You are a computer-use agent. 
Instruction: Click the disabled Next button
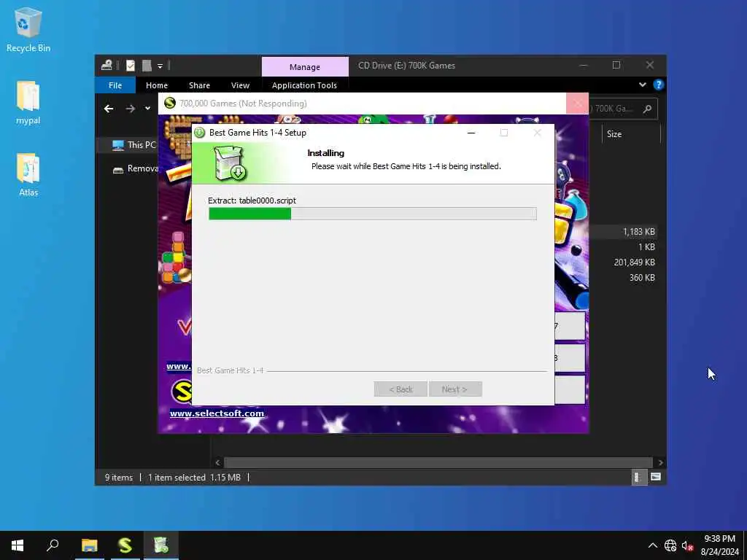coord(455,389)
